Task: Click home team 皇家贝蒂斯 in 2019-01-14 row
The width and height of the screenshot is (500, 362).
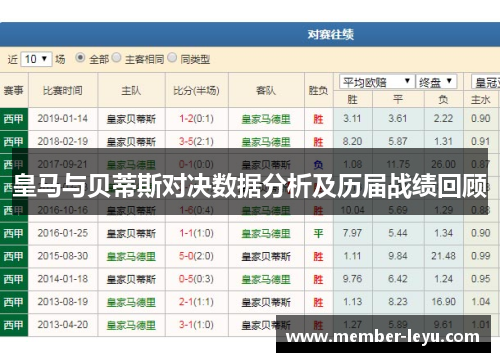Action: (x=131, y=119)
